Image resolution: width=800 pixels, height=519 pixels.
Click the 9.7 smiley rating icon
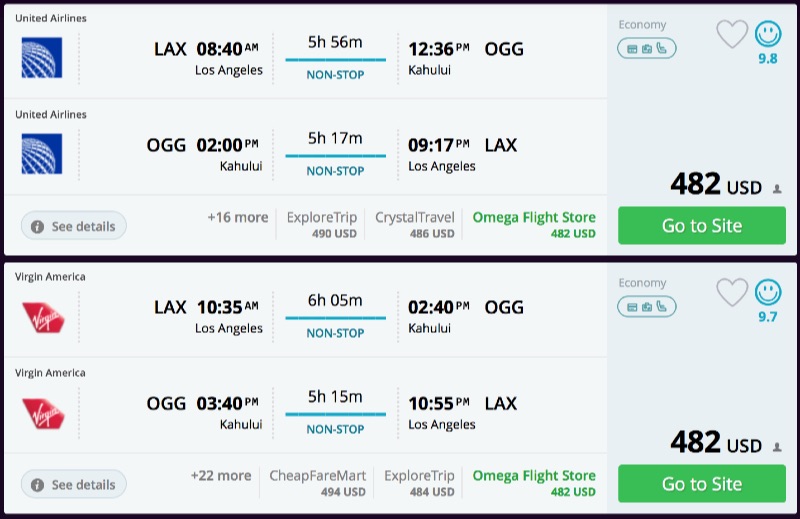click(768, 293)
